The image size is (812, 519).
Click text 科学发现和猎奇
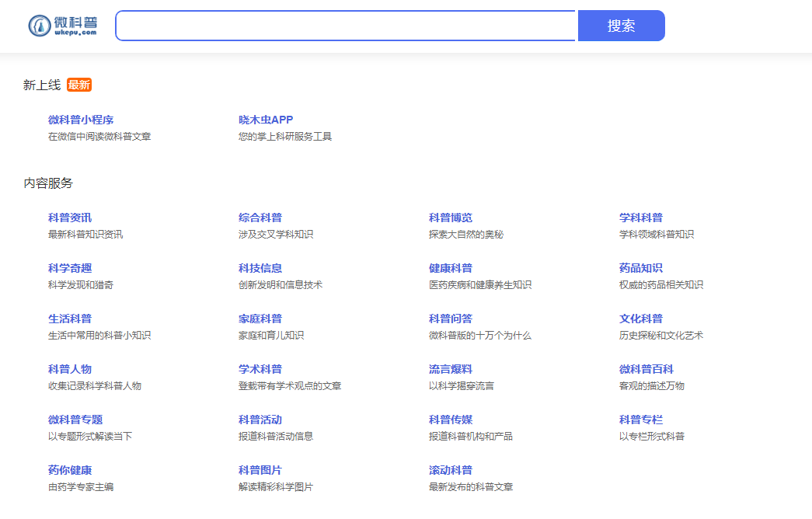click(x=81, y=285)
